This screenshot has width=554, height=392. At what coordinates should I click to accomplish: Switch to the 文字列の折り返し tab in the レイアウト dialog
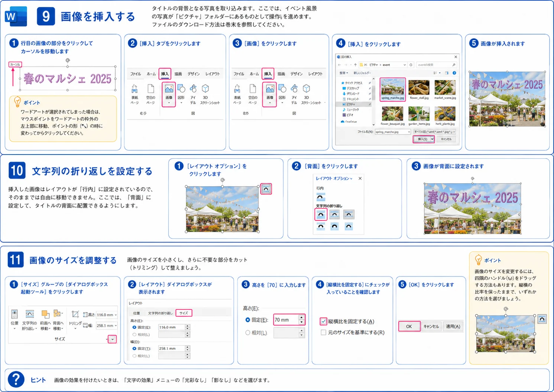160,313
